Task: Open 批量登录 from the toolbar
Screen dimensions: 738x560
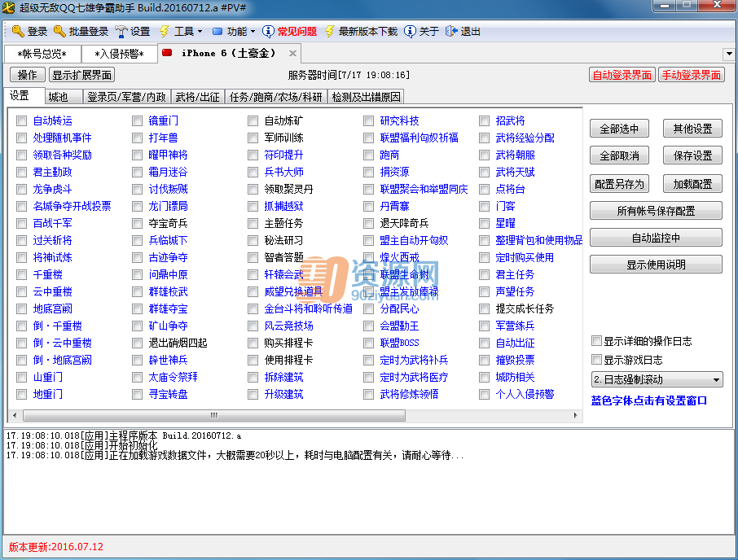Action: 81,32
